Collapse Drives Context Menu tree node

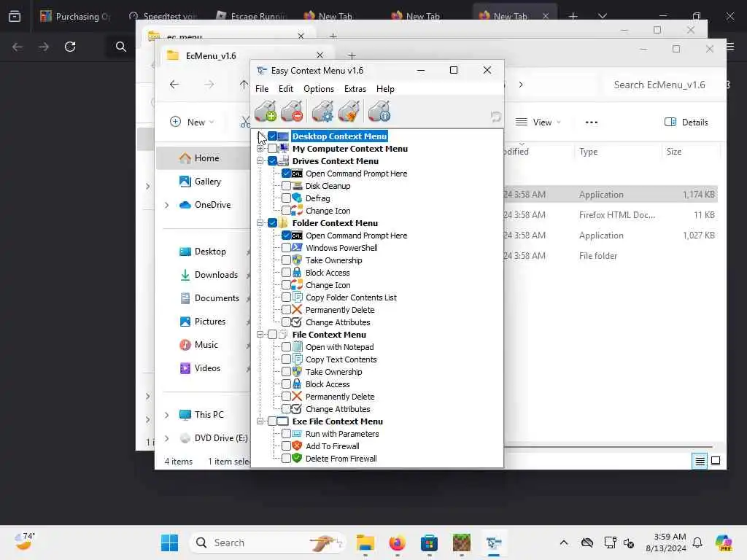click(x=260, y=161)
